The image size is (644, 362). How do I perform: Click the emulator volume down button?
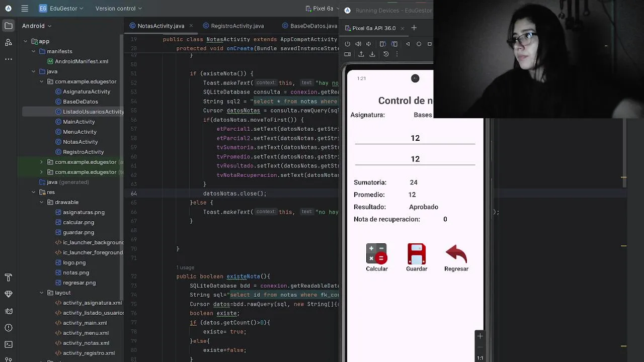[369, 44]
